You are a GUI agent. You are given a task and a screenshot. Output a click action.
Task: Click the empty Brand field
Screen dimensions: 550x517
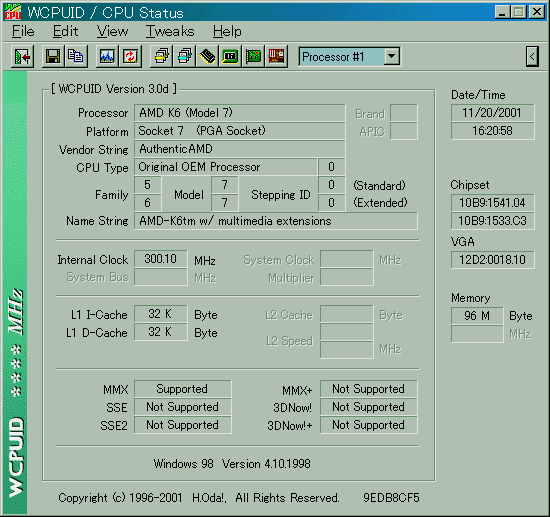point(404,113)
